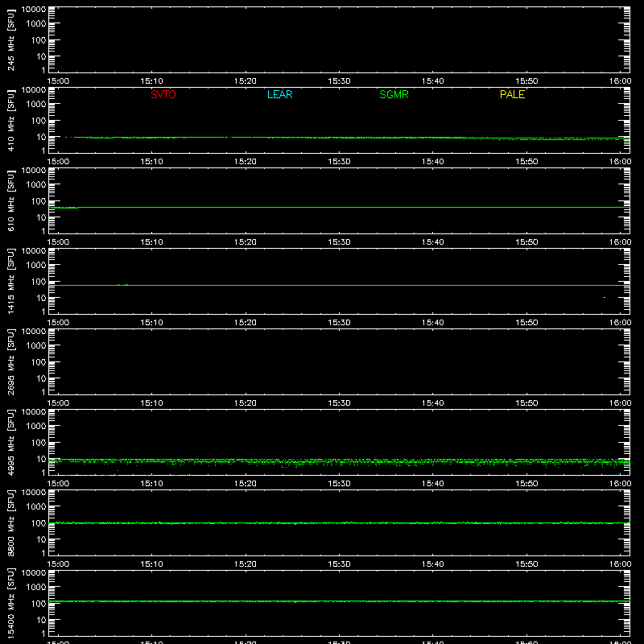Click 15:20 tick label below 410 MHz panel

(246, 162)
